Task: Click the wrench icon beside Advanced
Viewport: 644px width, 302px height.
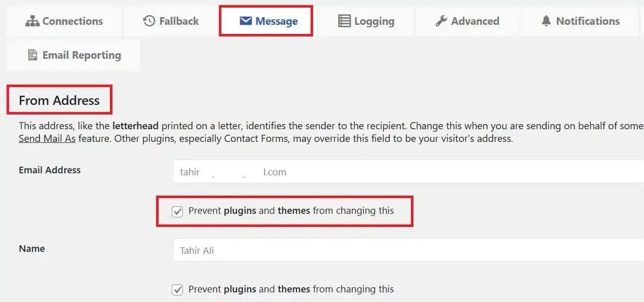Action: [441, 21]
